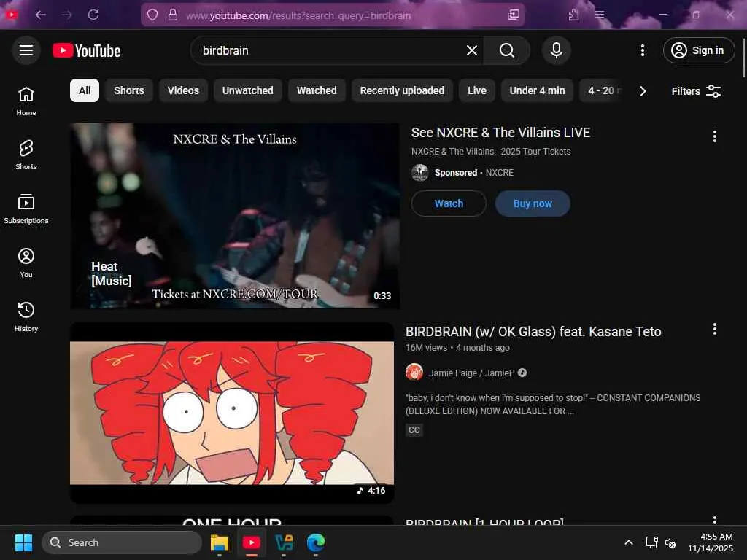747x560 pixels.
Task: Click the Watch button on the ad
Action: click(x=449, y=203)
